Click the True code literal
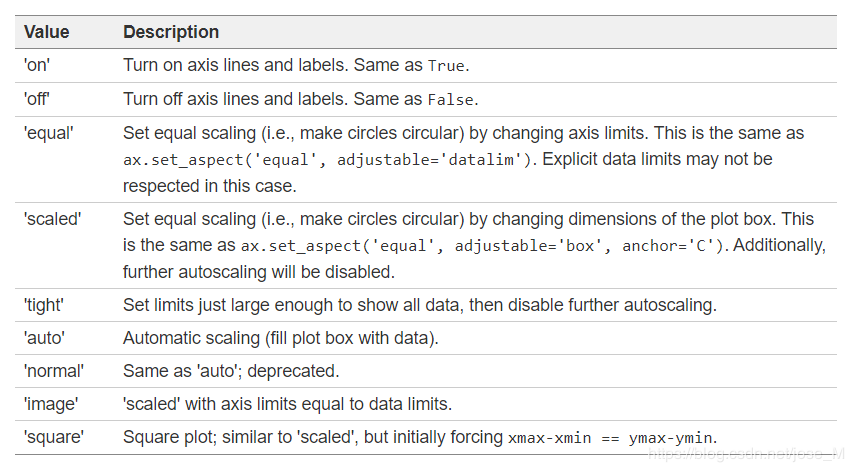This screenshot has height=472, width=854. [x=446, y=66]
